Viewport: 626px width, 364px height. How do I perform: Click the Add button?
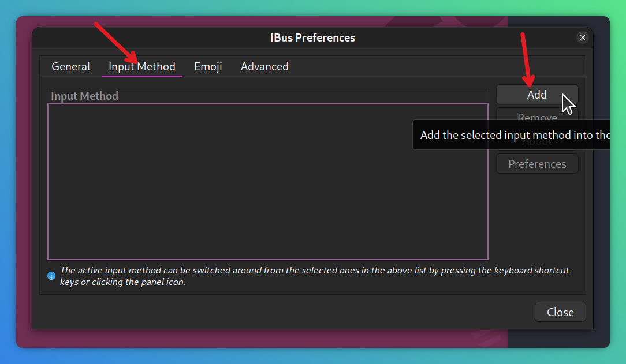537,95
